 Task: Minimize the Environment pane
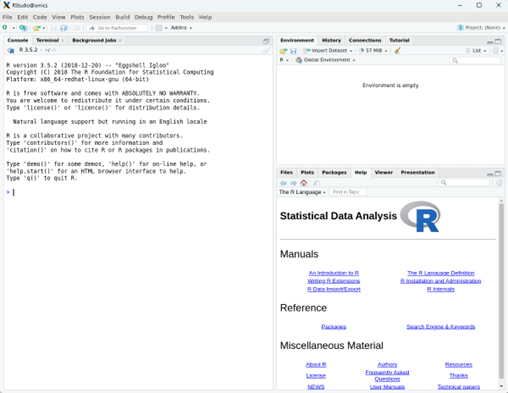(490, 42)
